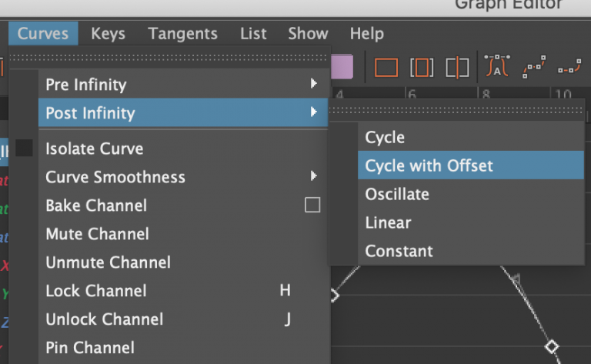Screen dimensions: 591x364
Task: Expand the Pre Infinity submenu arrow
Action: coord(313,84)
